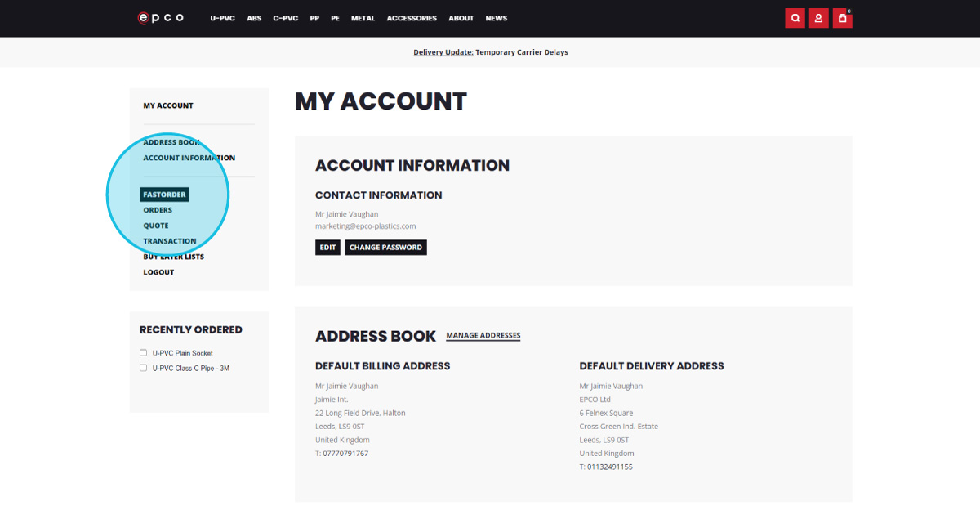Open Orders in sidebar
Screen dimensions: 980x510
pos(158,210)
